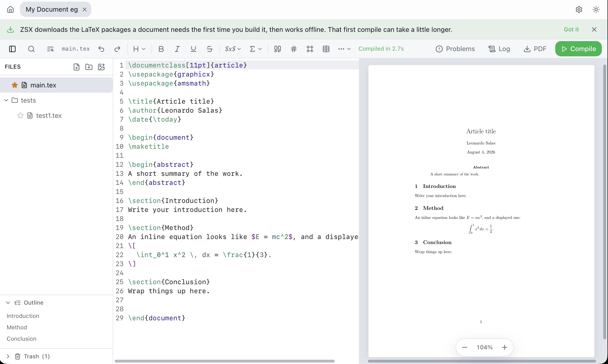608x364 pixels.
Task: Open test1.tex in the file tree
Action: [x=49, y=115]
